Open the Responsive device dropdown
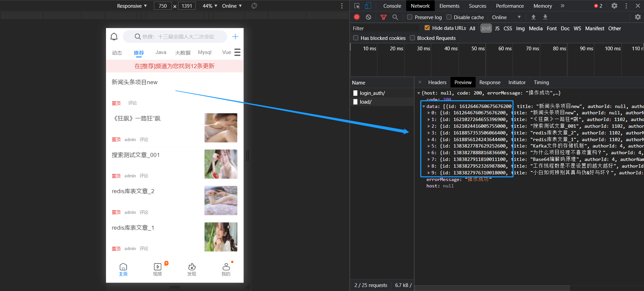Viewport: 644px width, 291px height. (x=132, y=6)
